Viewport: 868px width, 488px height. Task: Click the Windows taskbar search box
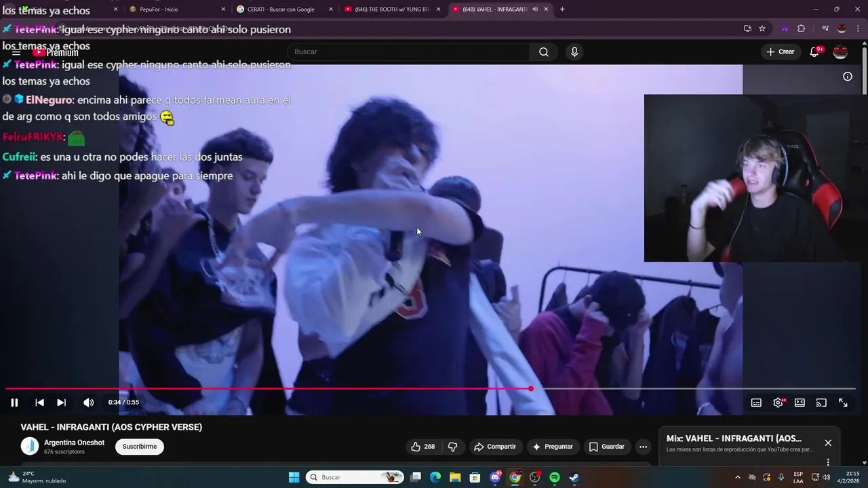pos(355,477)
